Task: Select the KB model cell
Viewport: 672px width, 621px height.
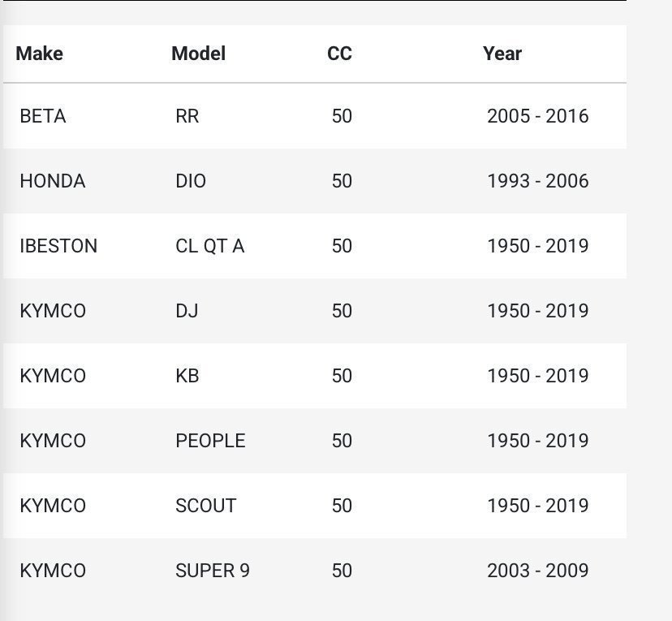Action: (x=187, y=376)
